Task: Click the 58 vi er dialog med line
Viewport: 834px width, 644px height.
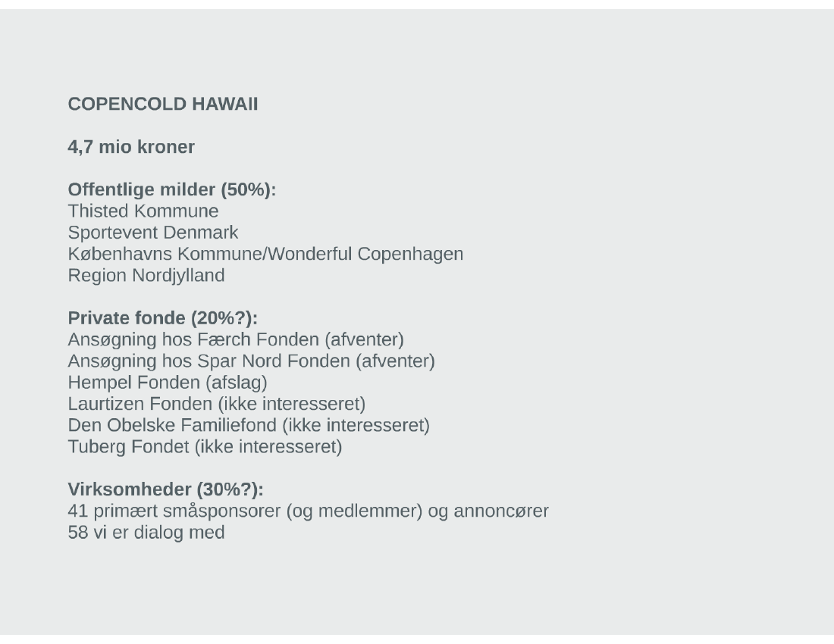Action: (x=146, y=532)
